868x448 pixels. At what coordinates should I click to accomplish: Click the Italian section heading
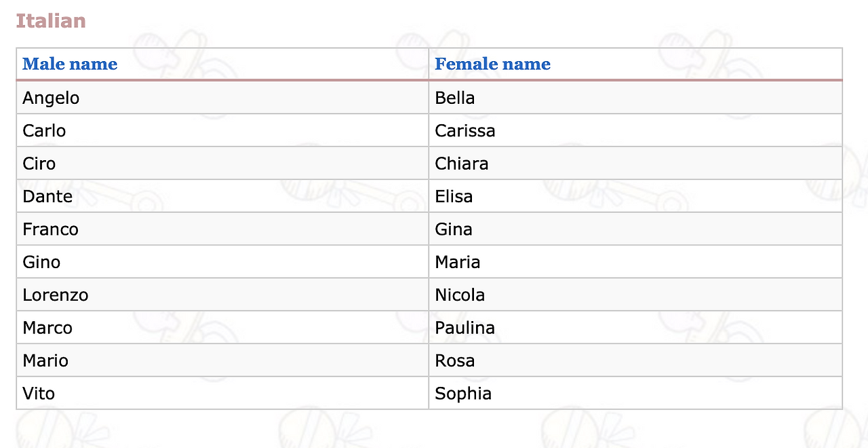(x=51, y=21)
